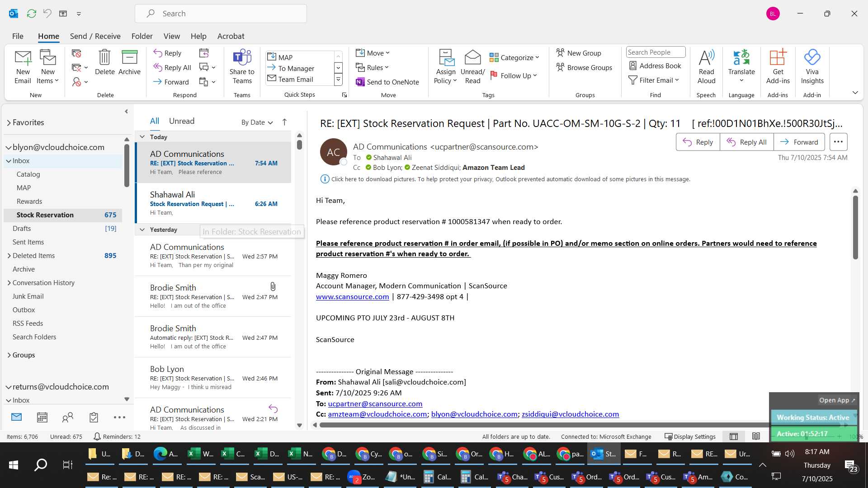The height and width of the screenshot is (488, 868).
Task: Switch to the Folder tab
Action: [142, 36]
